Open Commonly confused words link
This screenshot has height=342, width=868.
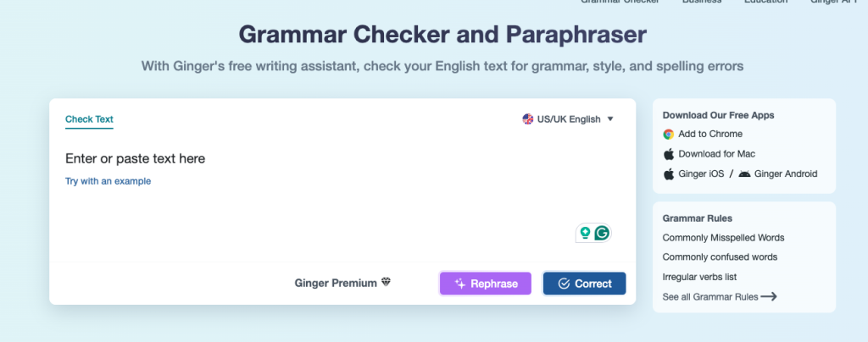coord(720,257)
